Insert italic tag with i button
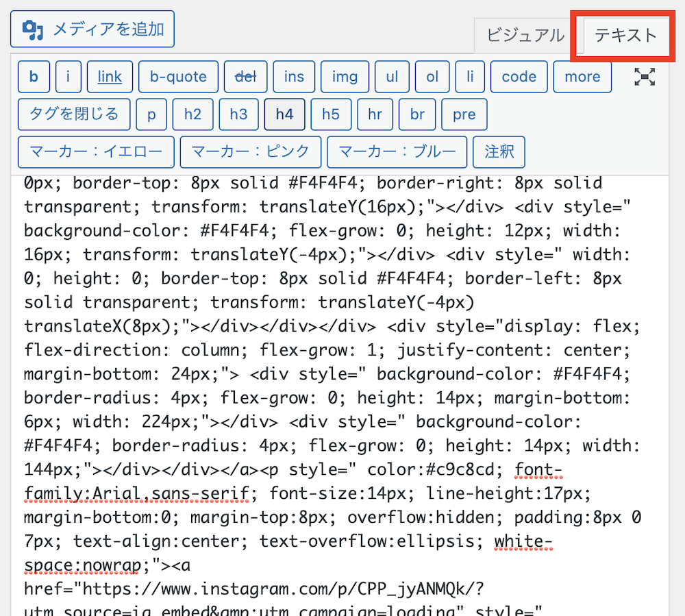This screenshot has height=616, width=685. point(68,77)
